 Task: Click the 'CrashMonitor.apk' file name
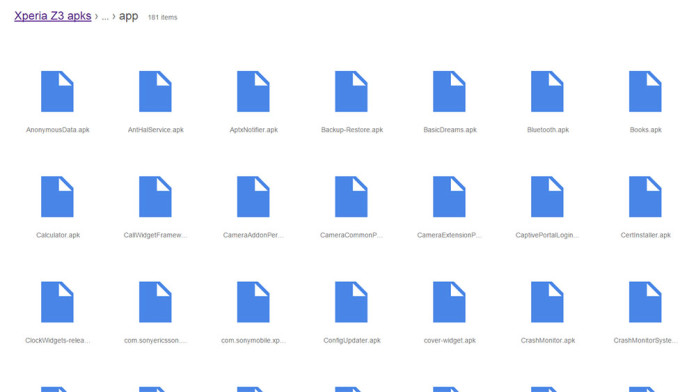[x=548, y=341]
